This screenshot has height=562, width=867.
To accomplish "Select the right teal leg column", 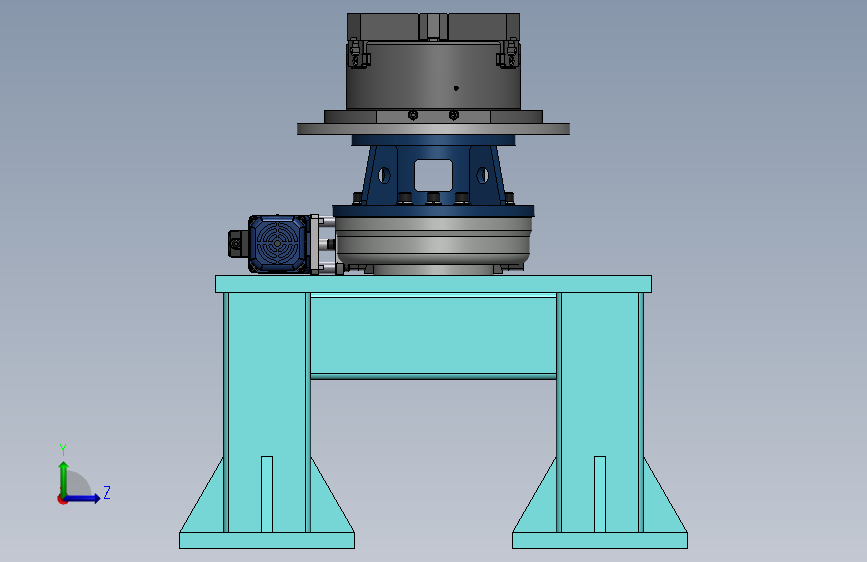I will pyautogui.click(x=600, y=412).
